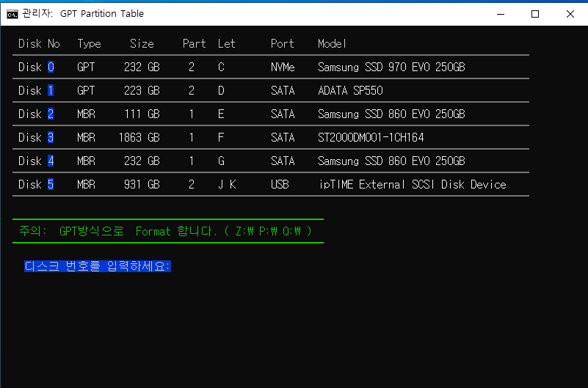
Task: Click the 'Size' column header
Action: click(x=142, y=44)
